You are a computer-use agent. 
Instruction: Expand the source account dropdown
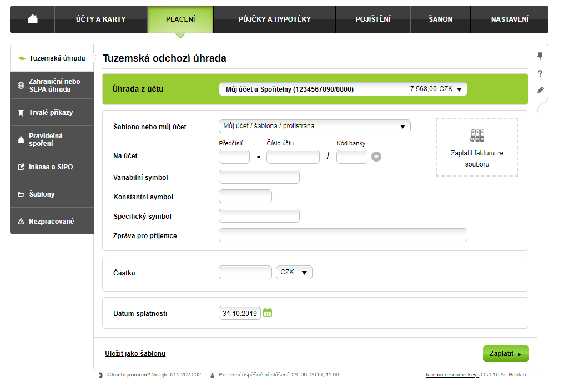(343, 89)
